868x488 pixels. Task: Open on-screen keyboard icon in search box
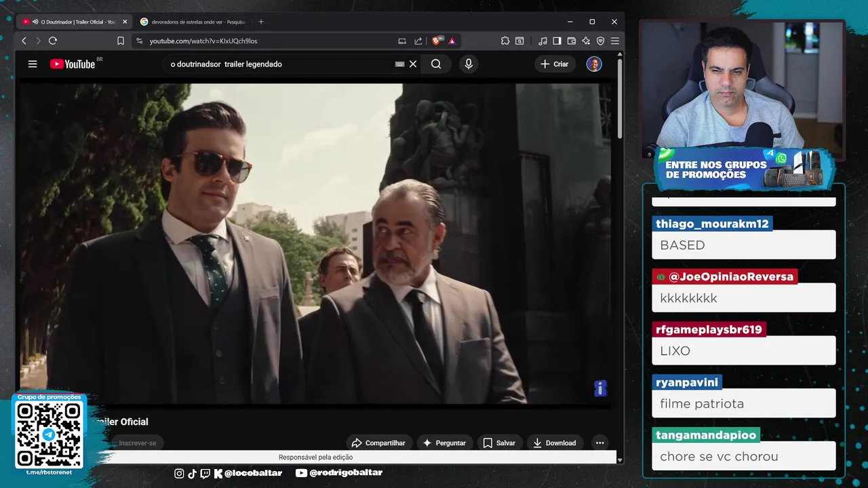(399, 64)
